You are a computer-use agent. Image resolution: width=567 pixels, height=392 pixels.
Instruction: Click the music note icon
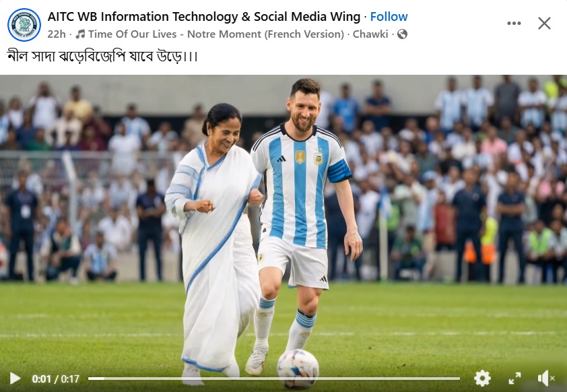80,34
